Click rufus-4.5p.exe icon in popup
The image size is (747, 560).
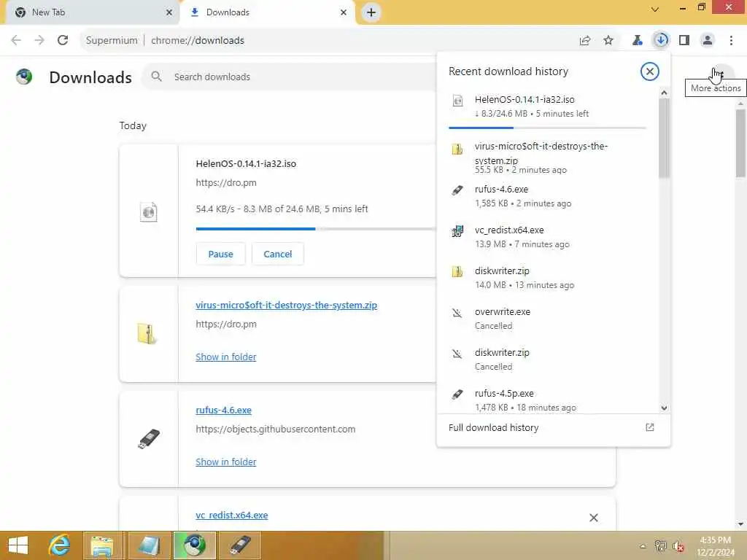pos(457,394)
